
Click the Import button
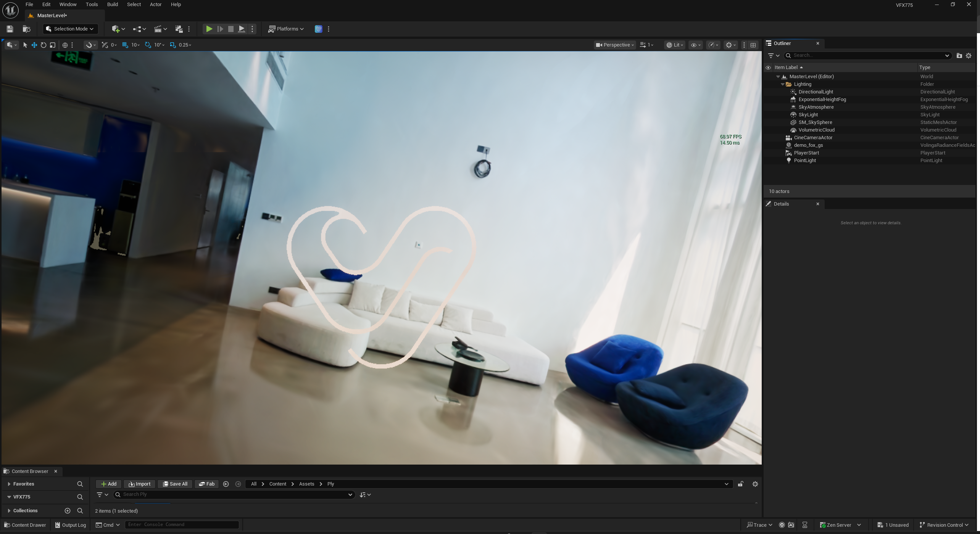coord(140,484)
